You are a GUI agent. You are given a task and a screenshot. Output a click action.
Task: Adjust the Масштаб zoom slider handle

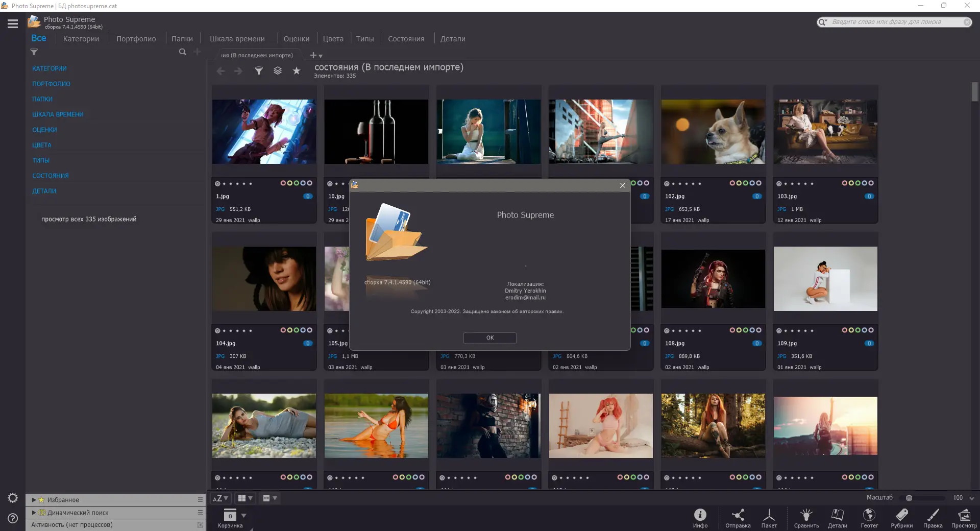click(x=909, y=498)
